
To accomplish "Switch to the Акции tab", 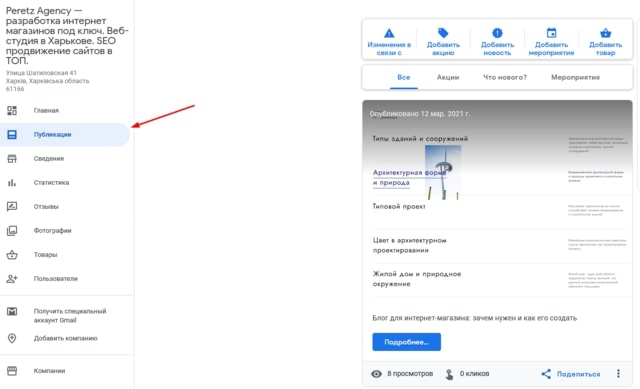I will [448, 77].
